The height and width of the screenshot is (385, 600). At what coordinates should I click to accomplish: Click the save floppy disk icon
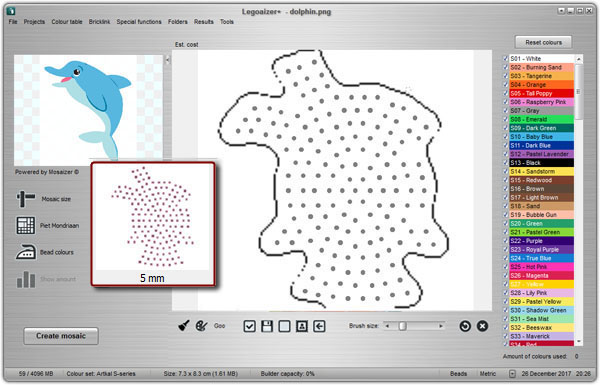click(267, 326)
